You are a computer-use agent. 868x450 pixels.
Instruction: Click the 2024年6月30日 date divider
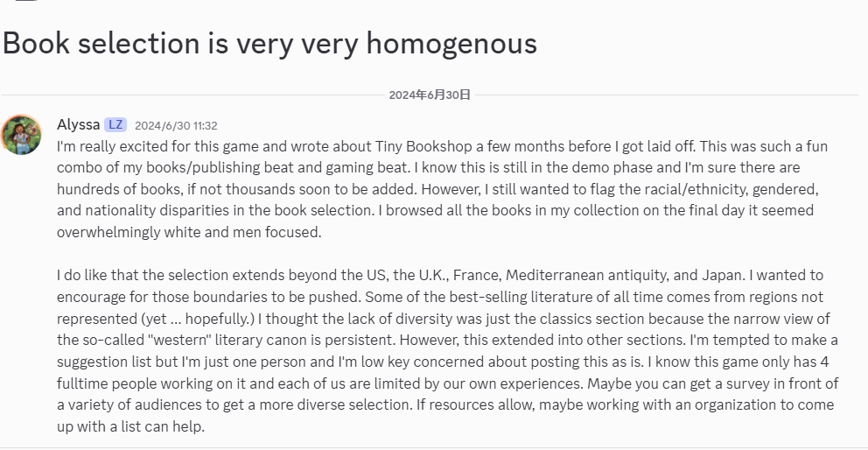click(x=430, y=95)
